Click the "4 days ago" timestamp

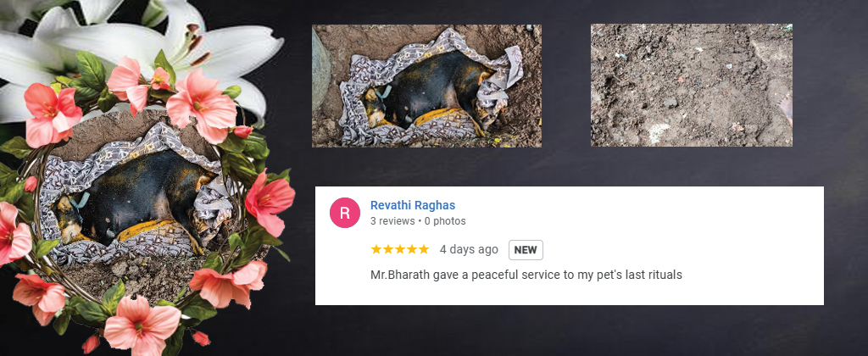[x=469, y=250]
